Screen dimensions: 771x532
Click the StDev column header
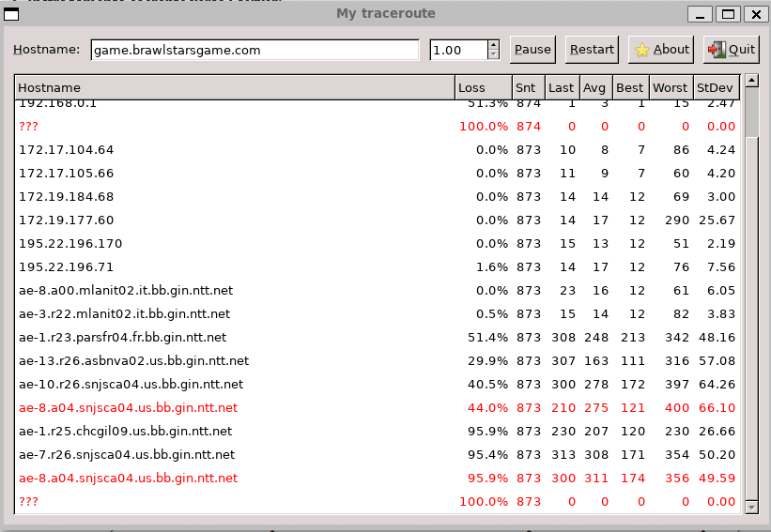717,87
